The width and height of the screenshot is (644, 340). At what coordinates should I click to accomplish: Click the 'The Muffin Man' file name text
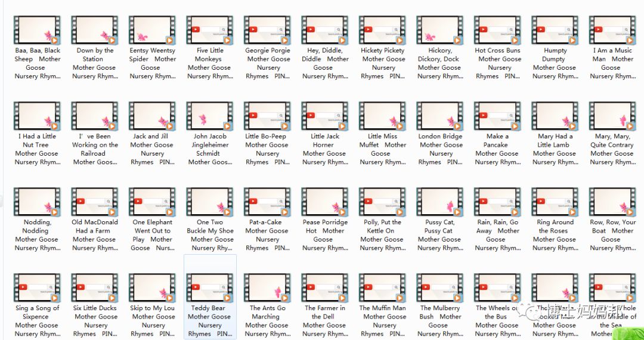click(382, 308)
